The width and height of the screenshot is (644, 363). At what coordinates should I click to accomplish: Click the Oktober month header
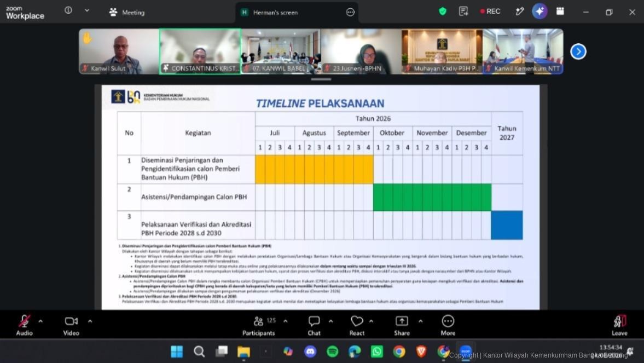point(392,133)
